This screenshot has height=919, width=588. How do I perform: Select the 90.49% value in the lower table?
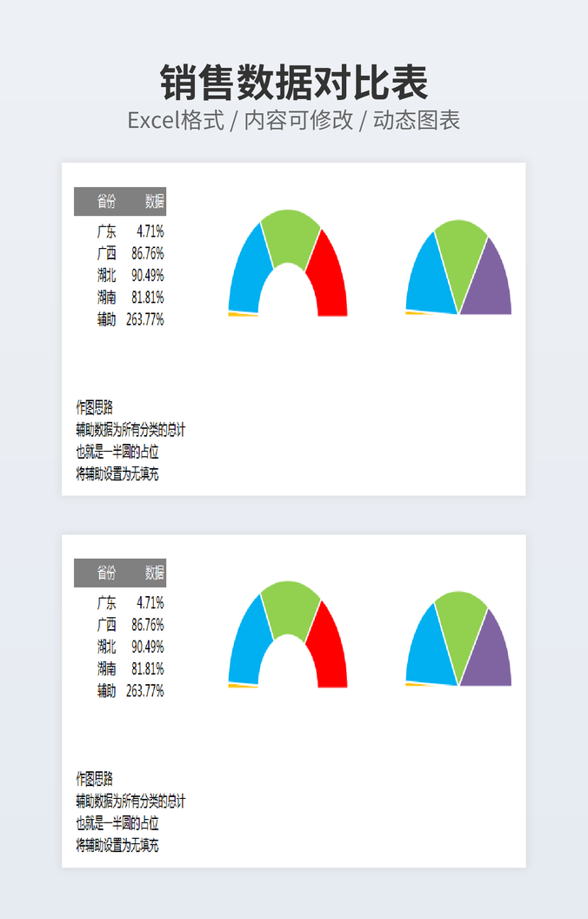(148, 647)
